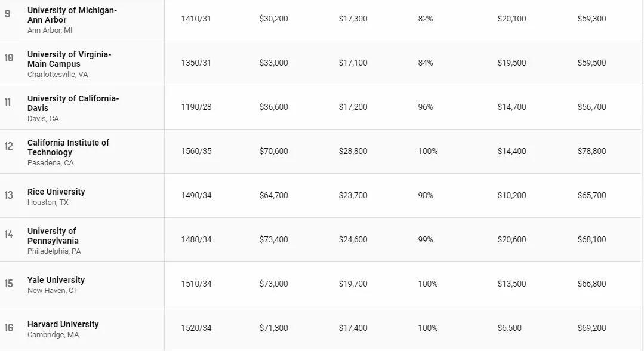Viewport: 644px width, 351px height.
Task: Open University of Virginia-Main Campus entry
Action: 69,59
